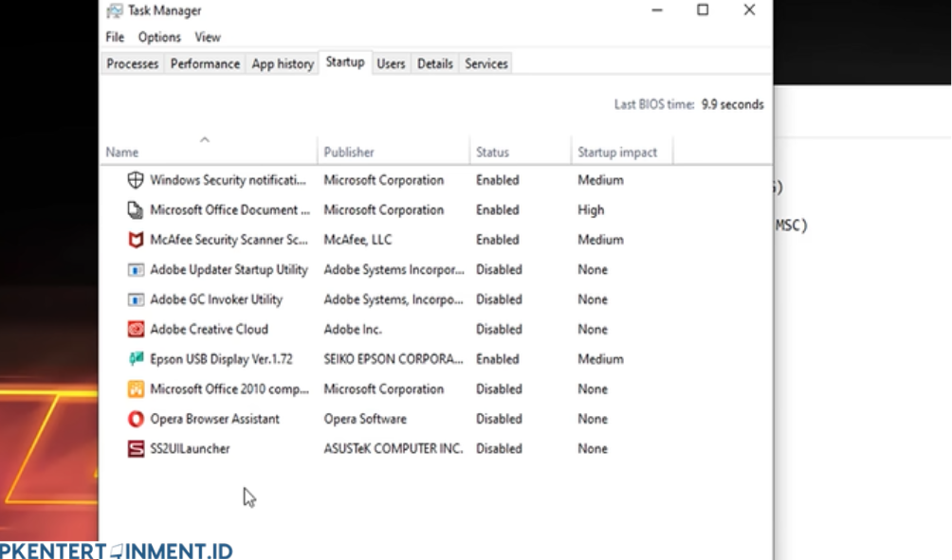
Task: Select the Adobe Updater Startup Utility name
Action: (x=229, y=269)
